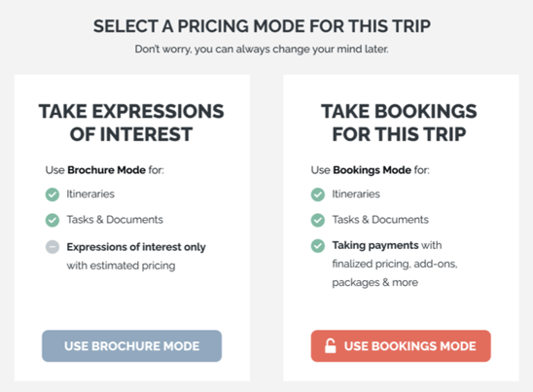This screenshot has height=392, width=533.
Task: Click the green check beside Brochure Tasks & Documents
Action: [53, 220]
